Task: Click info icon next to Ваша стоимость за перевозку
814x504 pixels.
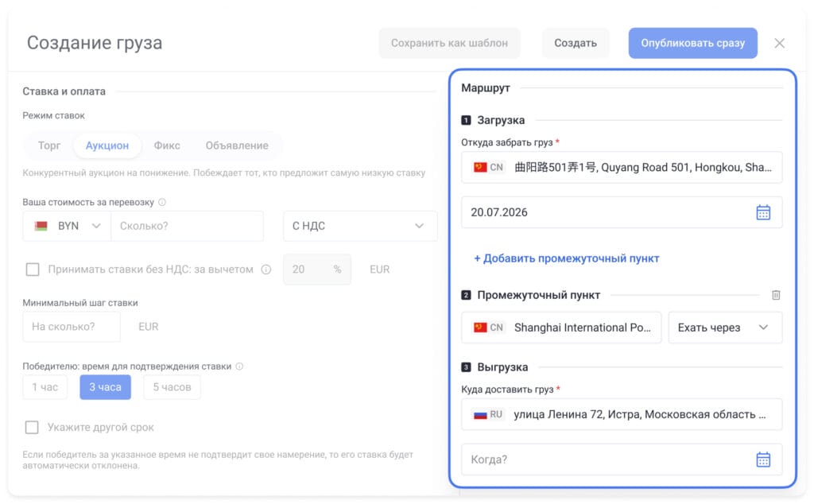Action: pos(162,202)
